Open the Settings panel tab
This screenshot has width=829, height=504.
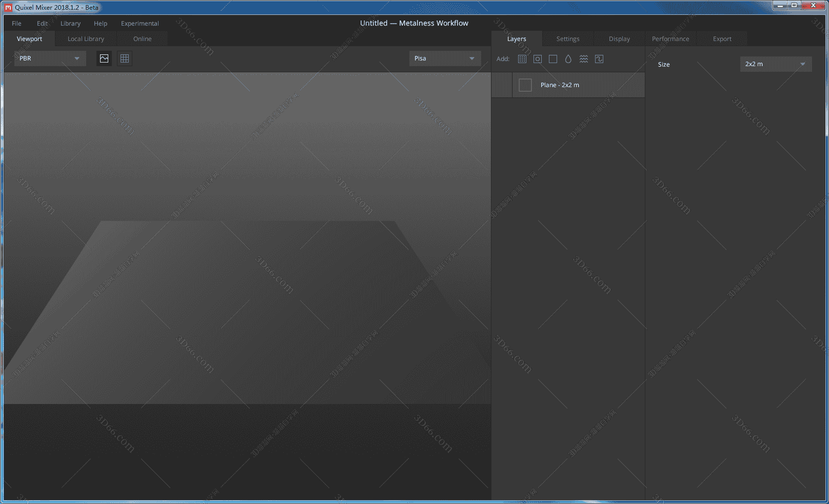click(x=568, y=39)
